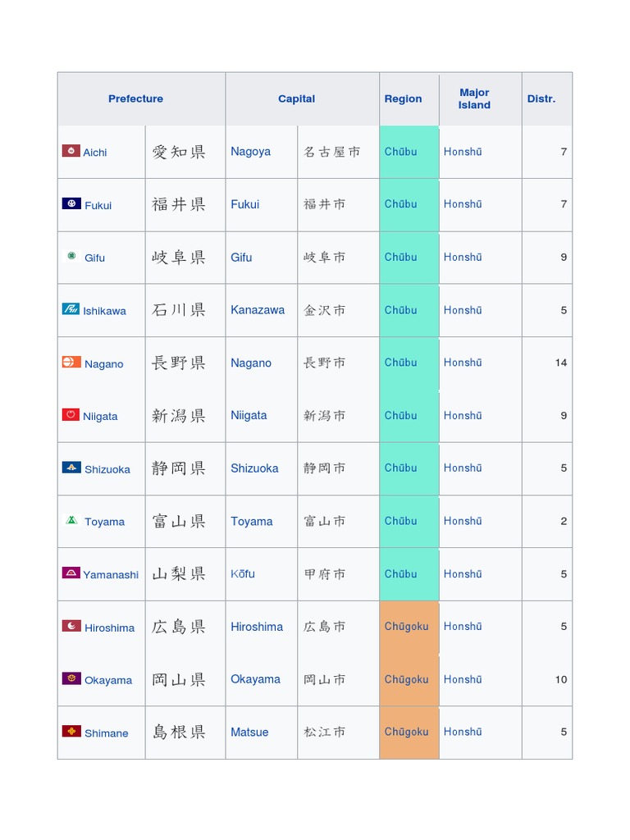Click the Shizuoka prefecture flag icon
The image size is (630, 840).
pyautogui.click(x=71, y=467)
